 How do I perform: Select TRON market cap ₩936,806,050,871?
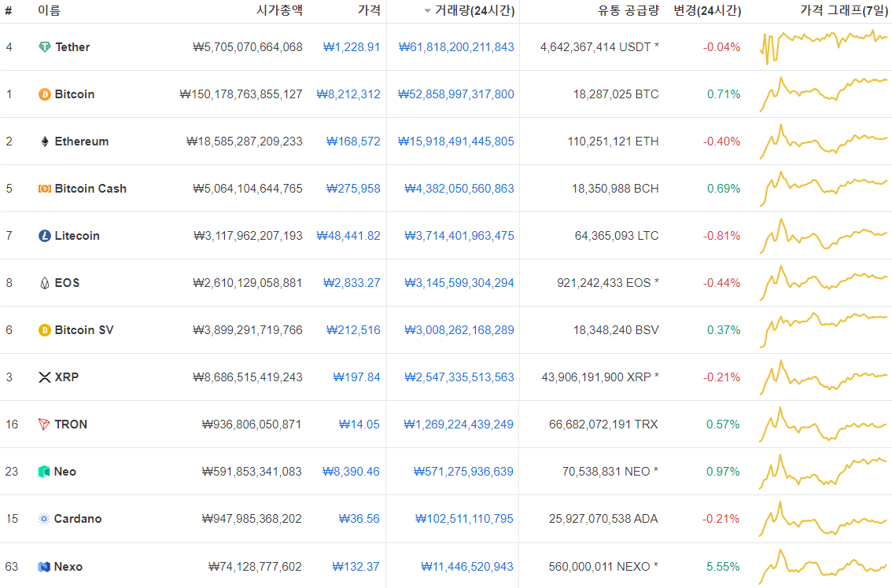[252, 424]
